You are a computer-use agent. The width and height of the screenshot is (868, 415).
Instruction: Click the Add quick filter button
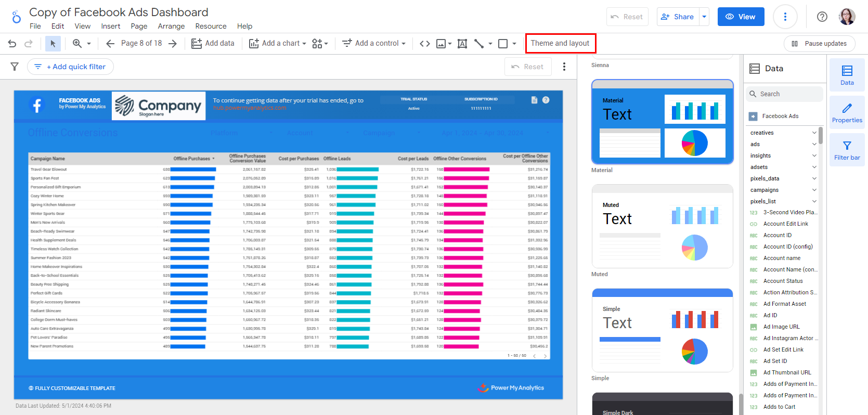click(x=71, y=67)
